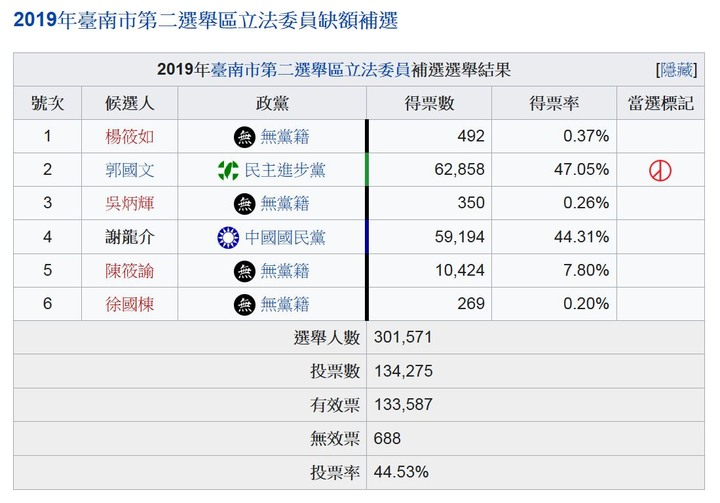Viewport: 720px width, 503px height.
Task: Click the DPP party logo icon
Action: point(228,170)
